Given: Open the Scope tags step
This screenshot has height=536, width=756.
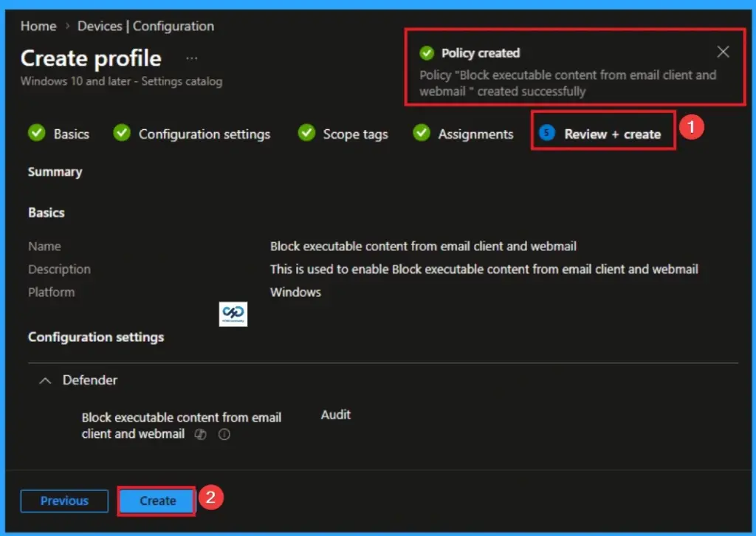Looking at the screenshot, I should [x=355, y=134].
